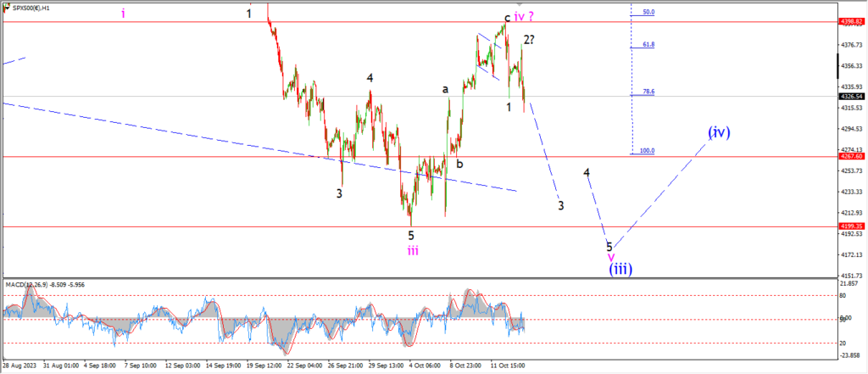Image resolution: width=868 pixels, height=374 pixels.
Task: Select the MACD(12,26,9) indicator label
Action: tap(26, 285)
